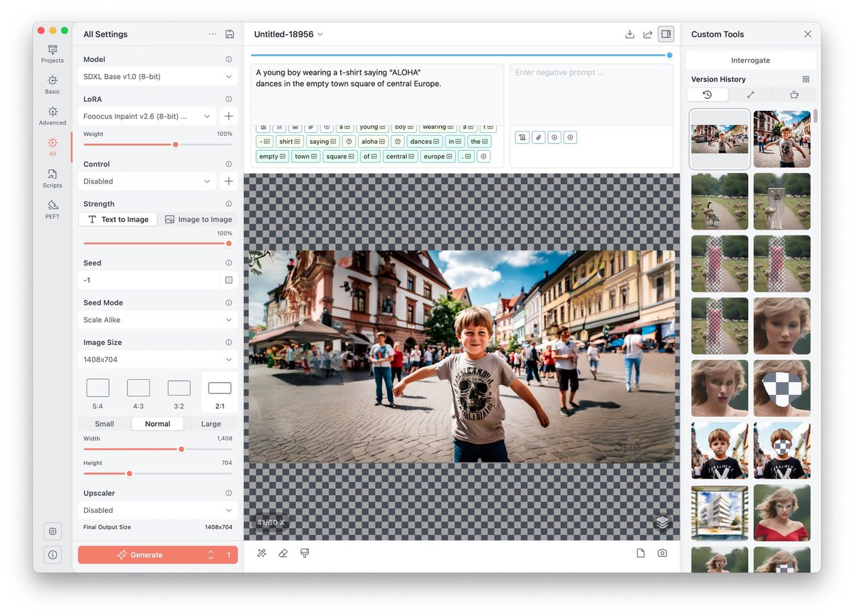Open the LoRA dropdown Fooocus Inpaint
The height and width of the screenshot is (616, 854).
coord(148,116)
